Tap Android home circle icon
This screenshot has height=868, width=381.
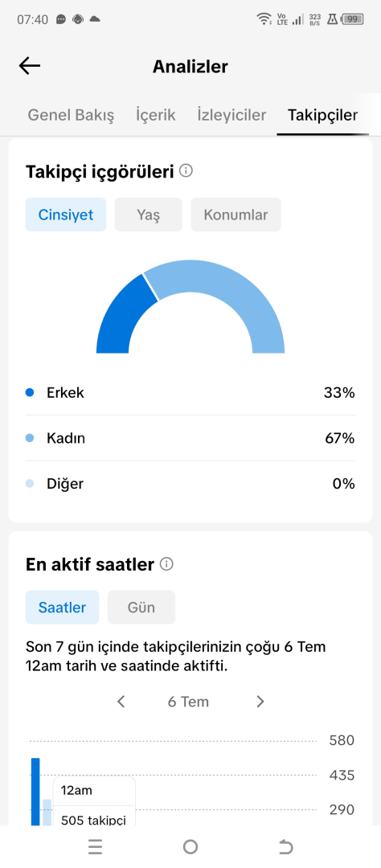[x=190, y=846]
